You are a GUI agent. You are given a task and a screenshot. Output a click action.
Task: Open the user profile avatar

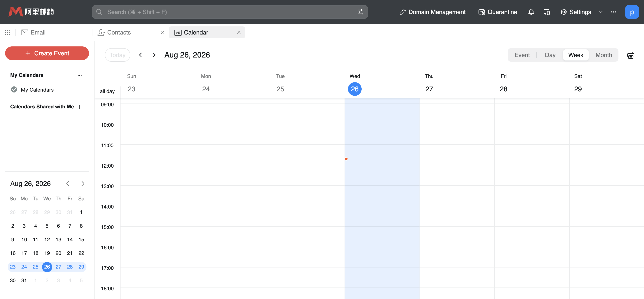click(x=632, y=12)
